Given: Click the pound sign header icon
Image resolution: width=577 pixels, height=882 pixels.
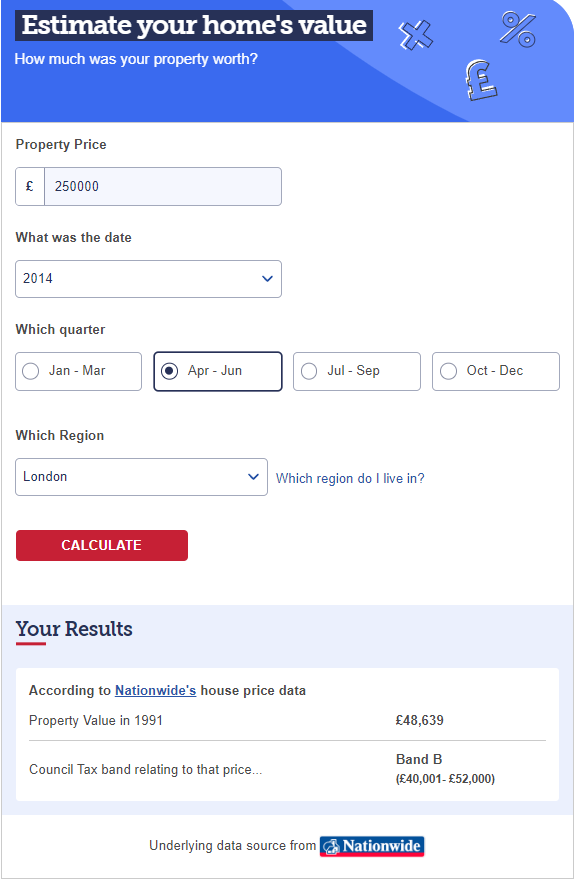Looking at the screenshot, I should point(481,80).
